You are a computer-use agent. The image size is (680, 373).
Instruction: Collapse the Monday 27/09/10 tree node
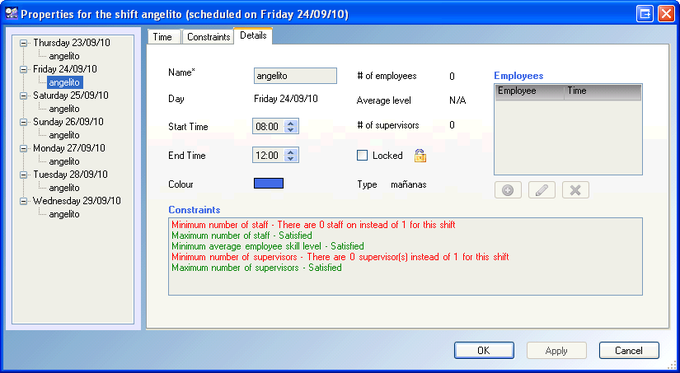point(23,148)
